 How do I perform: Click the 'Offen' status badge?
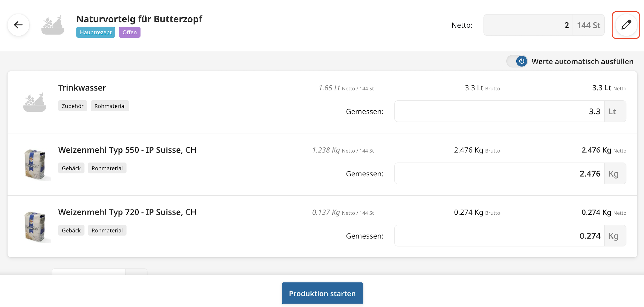[129, 32]
